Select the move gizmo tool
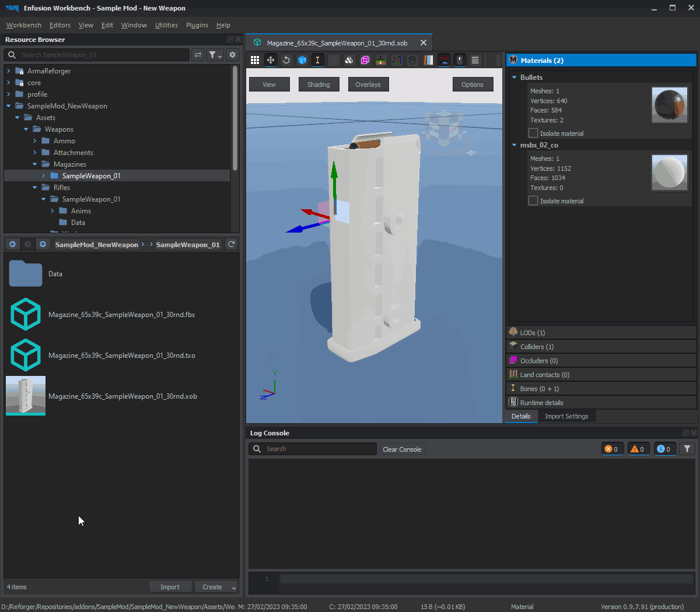Viewport: 700px width, 612px height. tap(271, 60)
